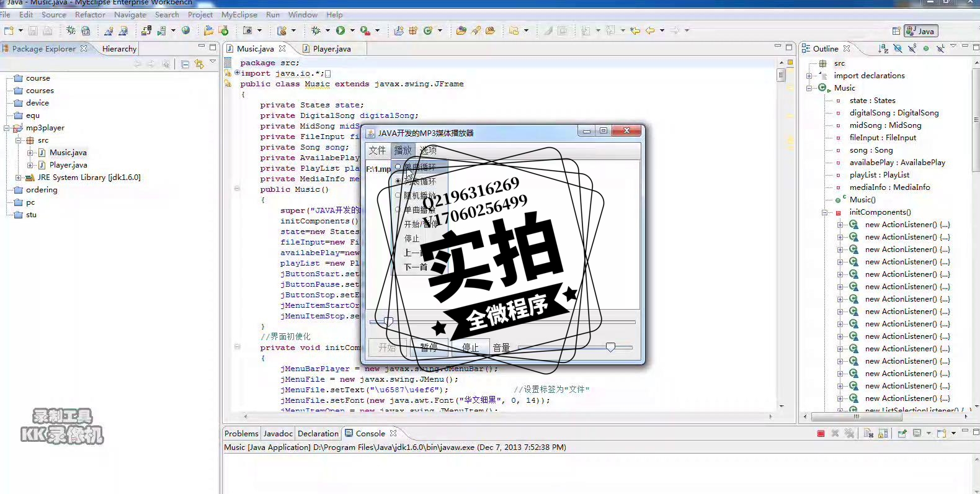The image size is (980, 494).
Task: Select digitalSong : DigitalSong in Outline
Action: point(894,113)
